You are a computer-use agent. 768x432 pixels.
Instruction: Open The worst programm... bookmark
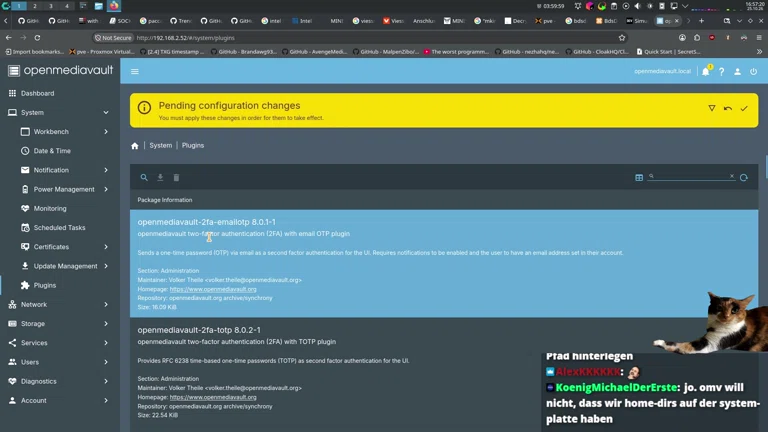pyautogui.click(x=456, y=51)
